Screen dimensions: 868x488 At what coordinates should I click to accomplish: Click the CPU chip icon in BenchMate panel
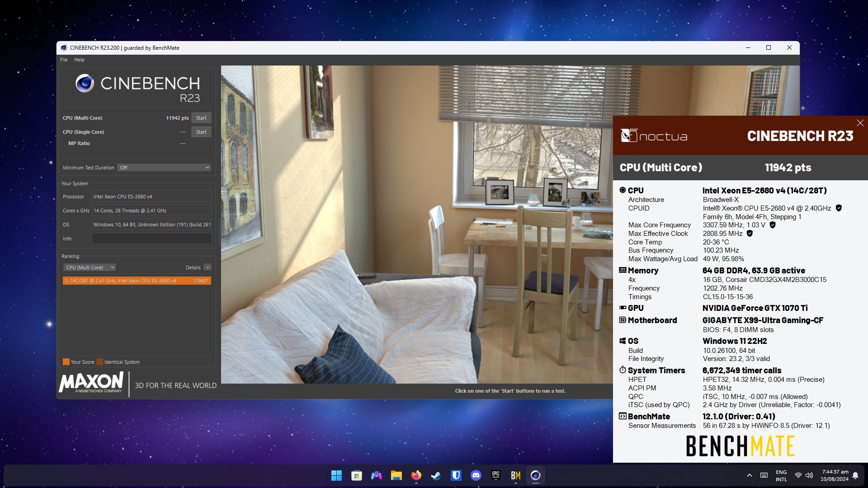click(x=623, y=190)
